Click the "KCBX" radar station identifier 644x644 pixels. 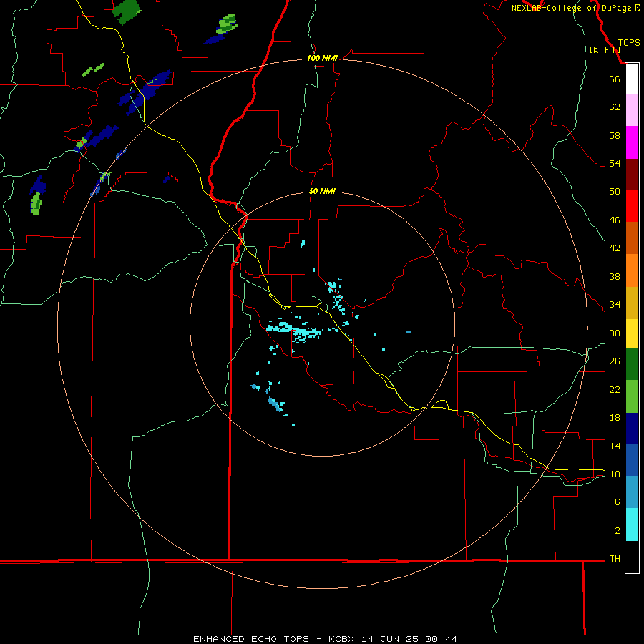tap(341, 639)
